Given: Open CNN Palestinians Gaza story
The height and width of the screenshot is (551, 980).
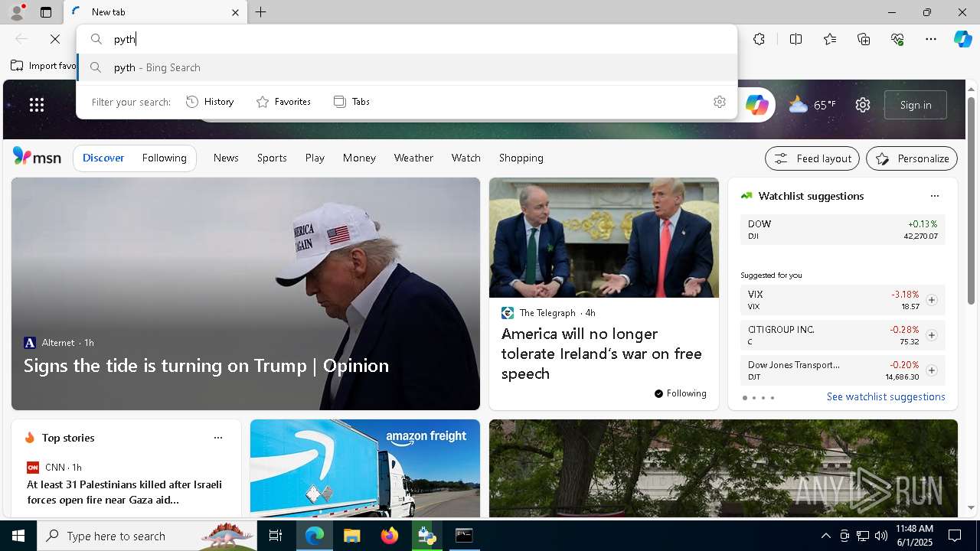Looking at the screenshot, I should point(125,491).
